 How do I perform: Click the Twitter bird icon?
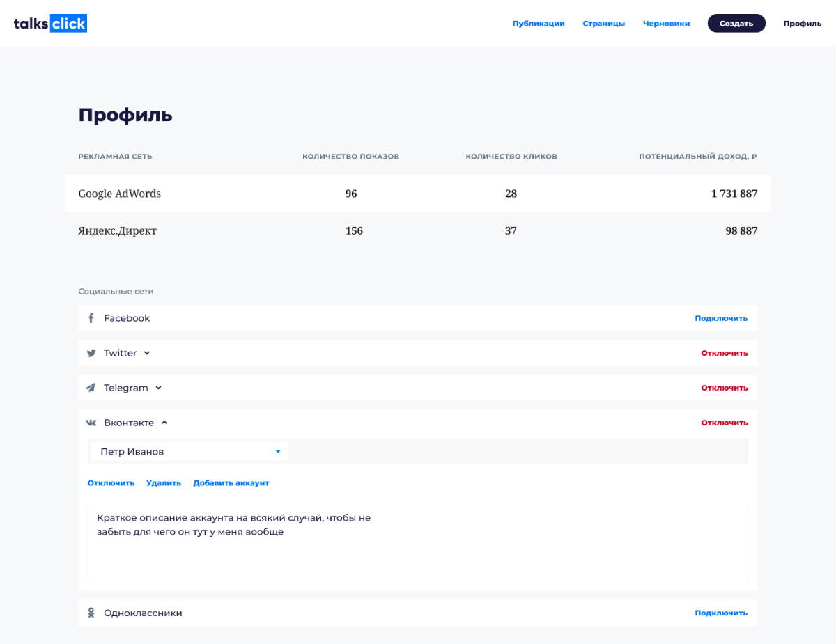[91, 353]
